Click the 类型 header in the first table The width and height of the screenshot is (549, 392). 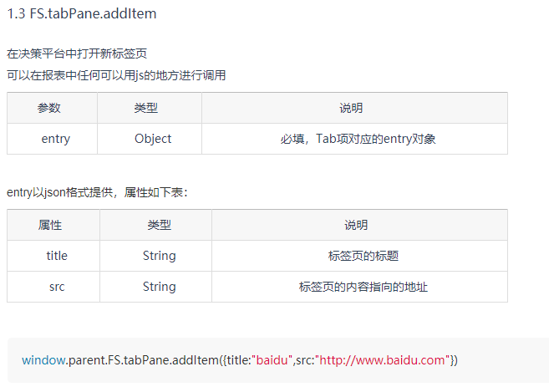pos(150,108)
